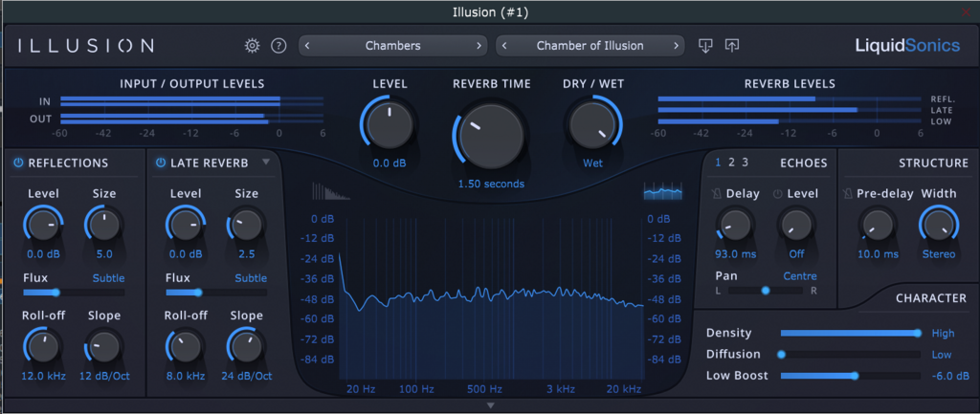Click the preset import download icon
Viewport: 980px width, 414px height.
(x=705, y=46)
